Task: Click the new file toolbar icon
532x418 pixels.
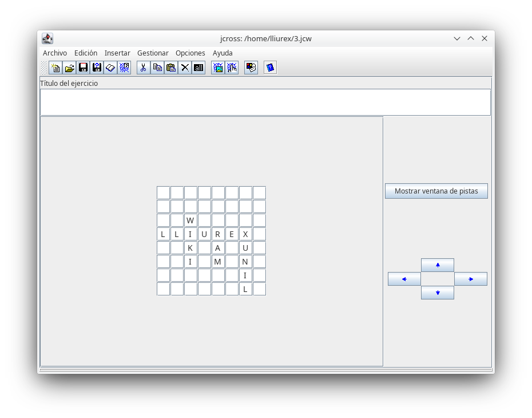Action: (x=55, y=68)
